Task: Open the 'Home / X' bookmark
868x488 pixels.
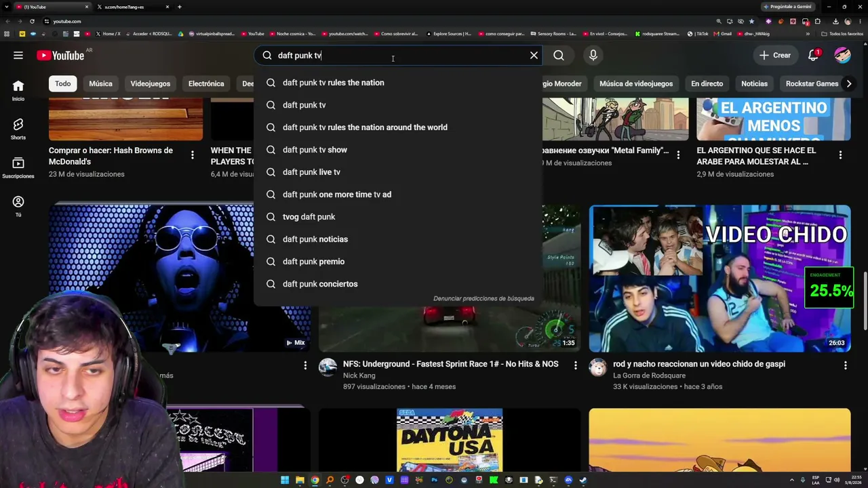Action: pyautogui.click(x=108, y=33)
